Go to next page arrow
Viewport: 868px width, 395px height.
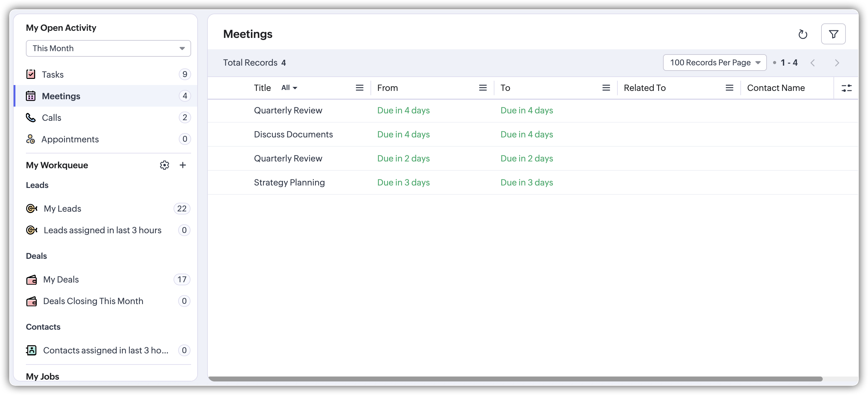coord(837,63)
